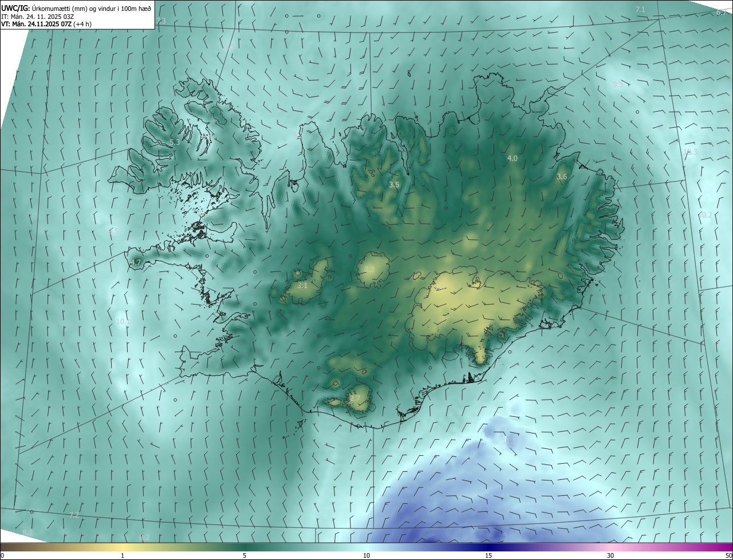Viewport: 733px width, 560px height.
Task: Click the 'IT: Mán. 24. 11. 2025 03Z' line
Action: coord(38,17)
